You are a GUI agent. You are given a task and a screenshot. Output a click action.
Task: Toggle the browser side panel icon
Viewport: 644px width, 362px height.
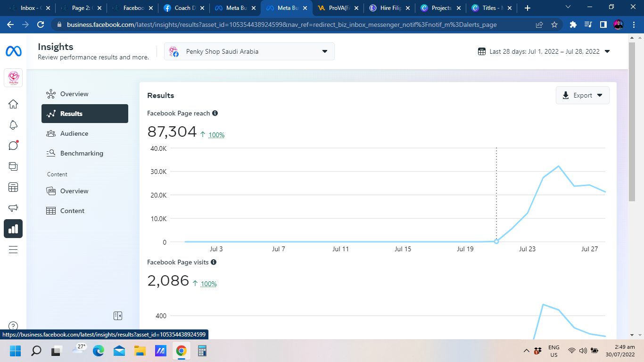(603, 25)
